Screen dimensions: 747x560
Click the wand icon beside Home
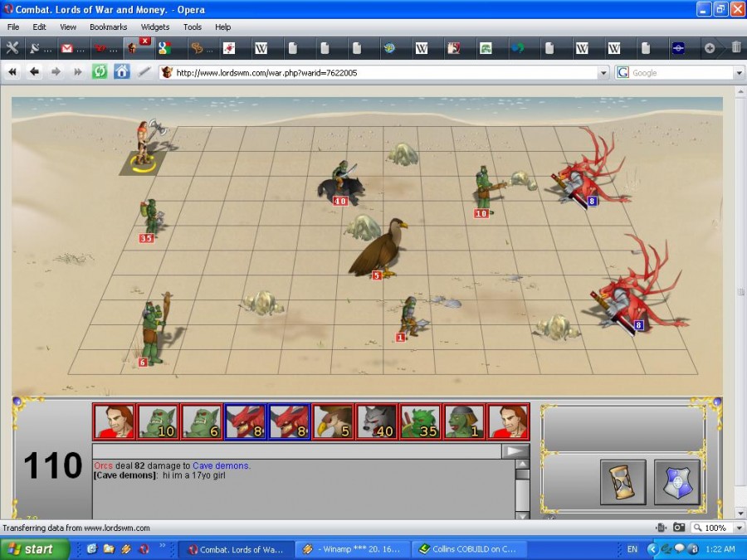coord(144,72)
